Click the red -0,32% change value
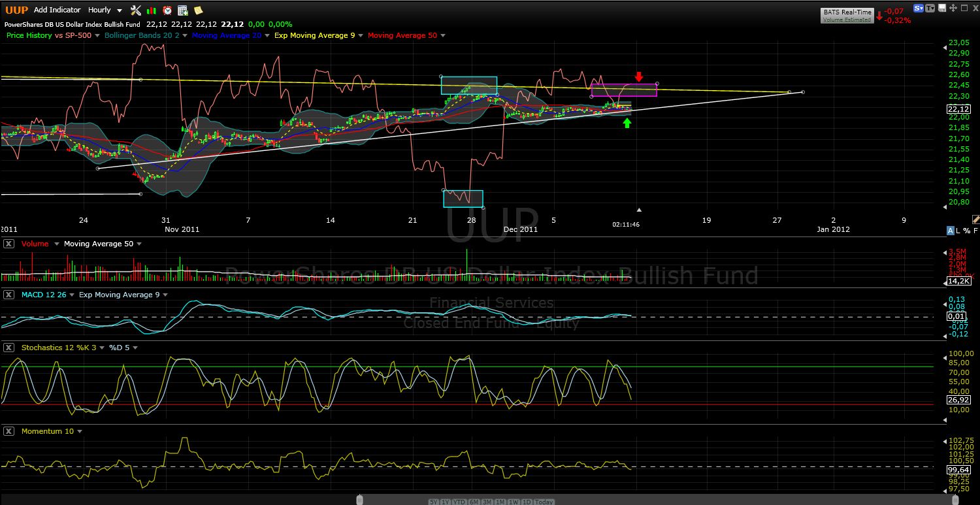The height and width of the screenshot is (505, 980). tap(898, 20)
